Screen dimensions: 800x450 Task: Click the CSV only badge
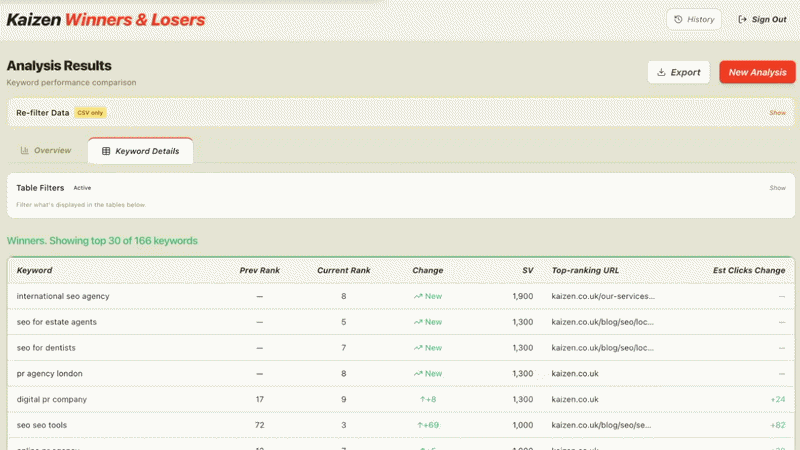point(90,113)
